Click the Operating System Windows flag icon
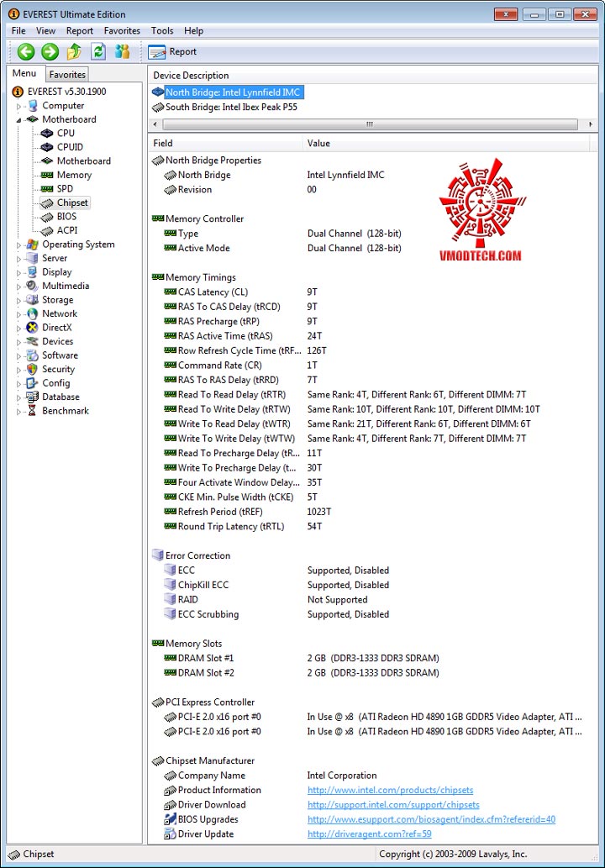The width and height of the screenshot is (605, 868). pyautogui.click(x=32, y=245)
